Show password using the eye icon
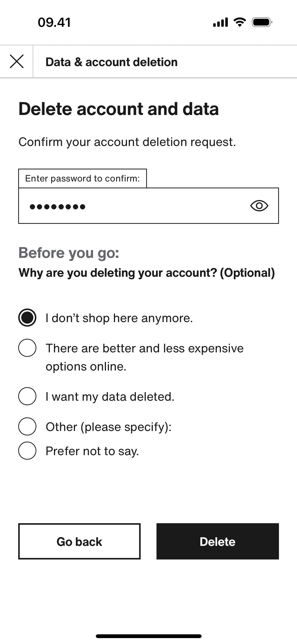The width and height of the screenshot is (297, 644). (259, 206)
